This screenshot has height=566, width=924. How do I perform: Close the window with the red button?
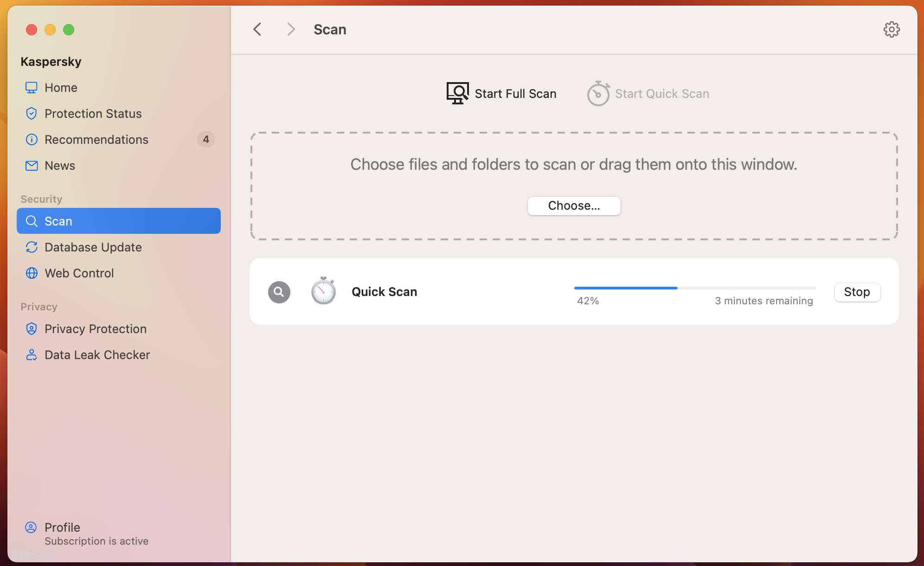(x=32, y=30)
